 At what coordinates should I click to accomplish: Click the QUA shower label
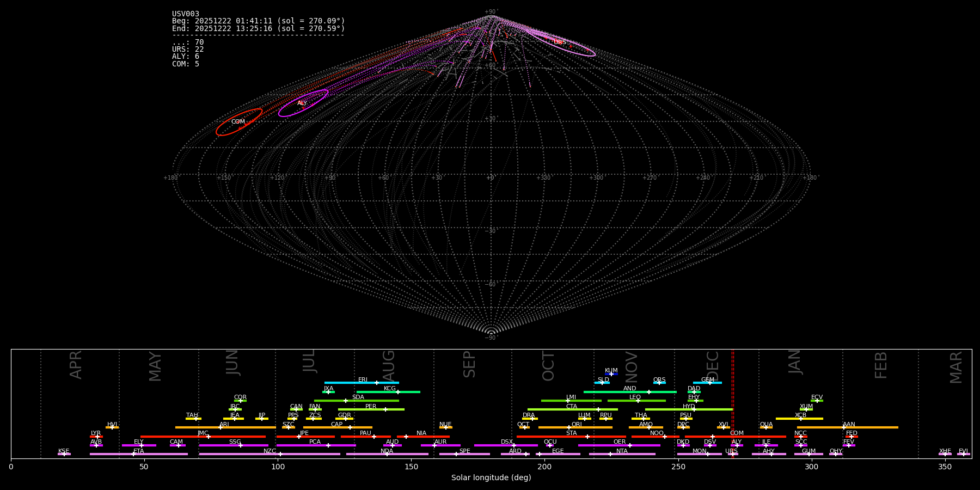pyautogui.click(x=767, y=425)
